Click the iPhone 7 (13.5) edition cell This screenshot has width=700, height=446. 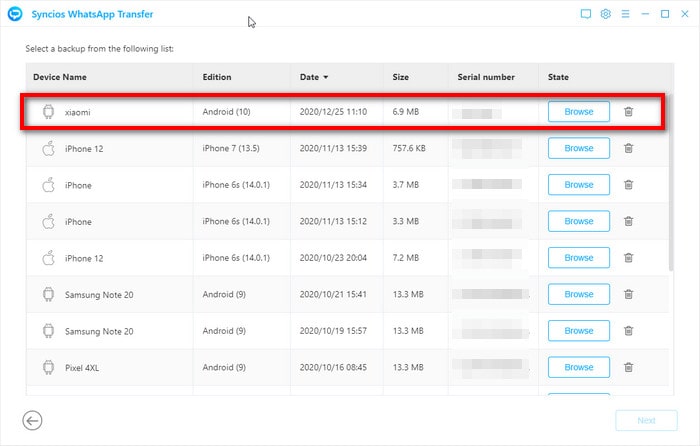231,148
